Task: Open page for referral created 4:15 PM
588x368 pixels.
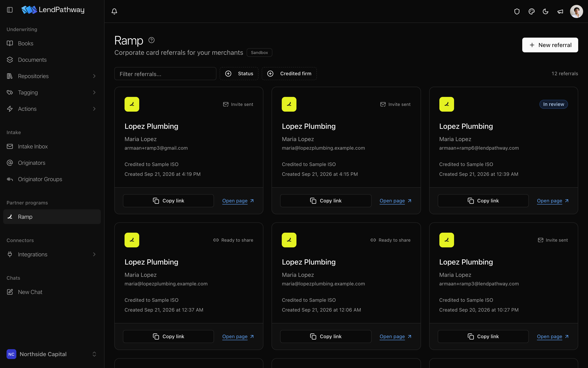Action: 395,201
